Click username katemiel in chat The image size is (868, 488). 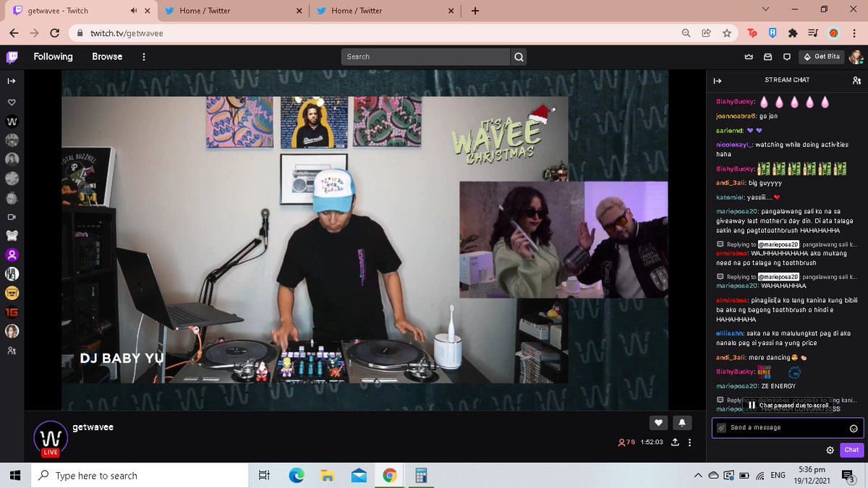point(729,197)
